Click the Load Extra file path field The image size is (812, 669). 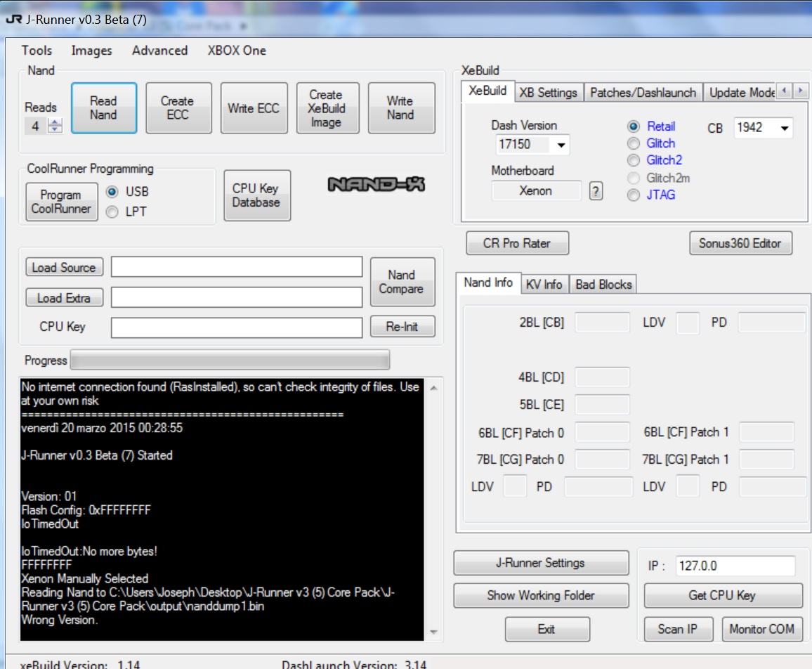(x=237, y=297)
